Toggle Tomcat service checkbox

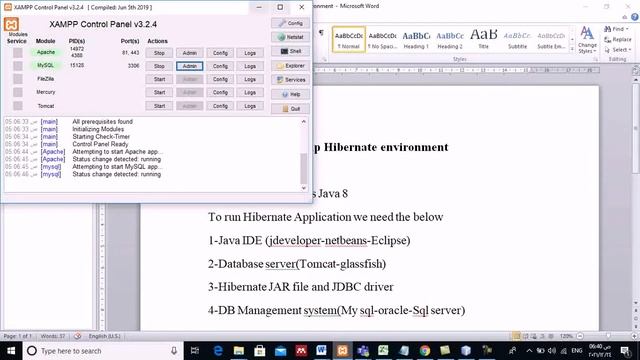pos(18,106)
